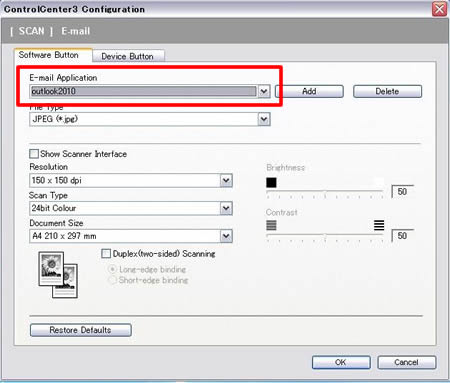Close the ControlCenter3 Configuration window

tap(439, 9)
